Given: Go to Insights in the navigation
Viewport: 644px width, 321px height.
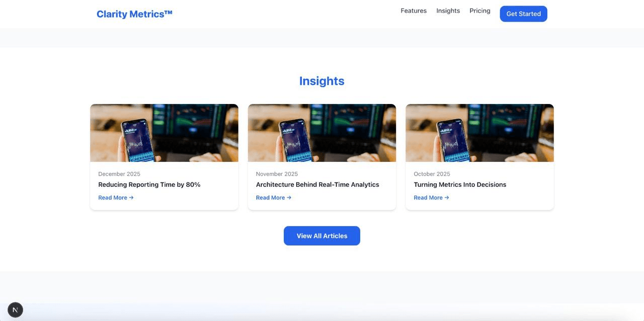Looking at the screenshot, I should click(448, 11).
